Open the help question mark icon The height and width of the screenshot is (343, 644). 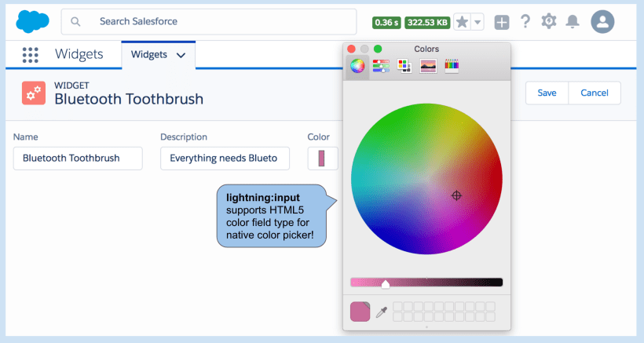tap(525, 21)
